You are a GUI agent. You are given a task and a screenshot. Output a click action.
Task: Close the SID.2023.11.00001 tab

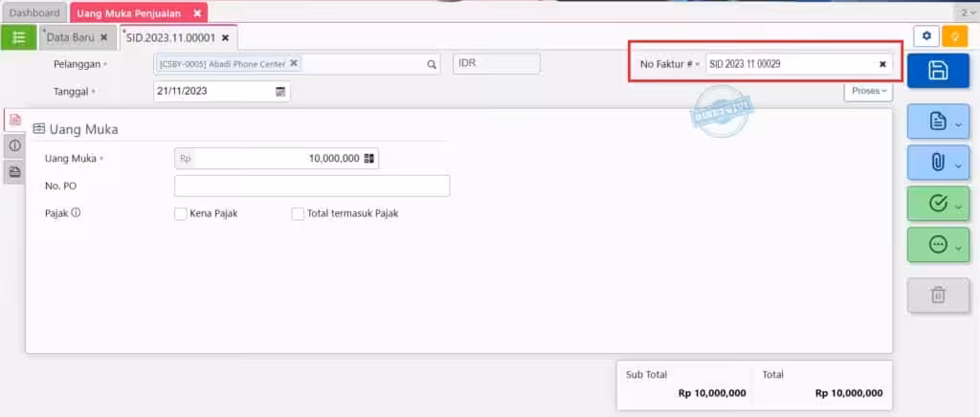click(225, 37)
